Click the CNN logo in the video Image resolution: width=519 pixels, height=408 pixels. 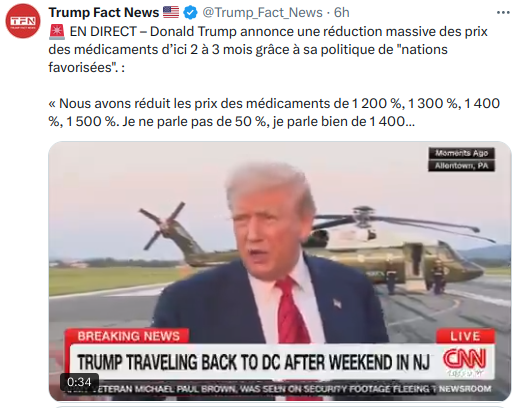click(464, 359)
